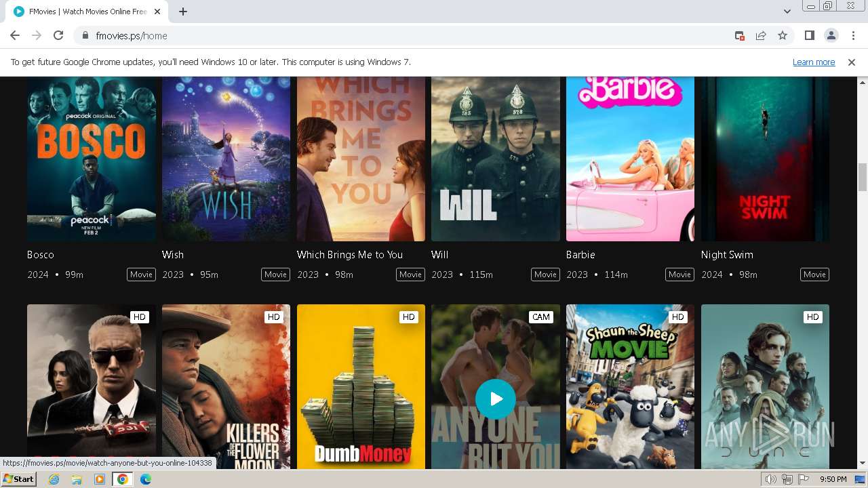The height and width of the screenshot is (488, 868).
Task: Open Which Brings Me to You poster
Action: click(361, 159)
